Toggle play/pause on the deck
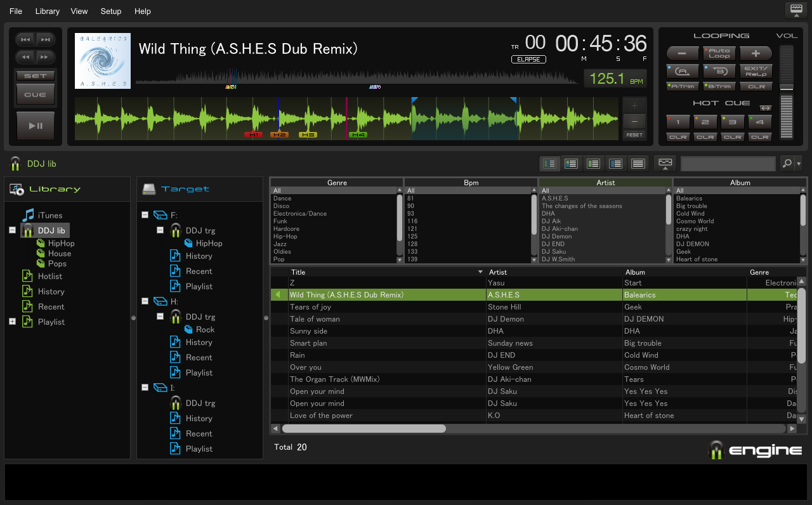 tap(36, 126)
